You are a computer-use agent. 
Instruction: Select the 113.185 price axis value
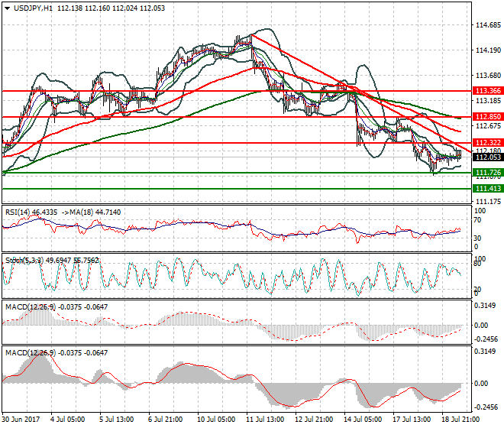pyautogui.click(x=488, y=101)
